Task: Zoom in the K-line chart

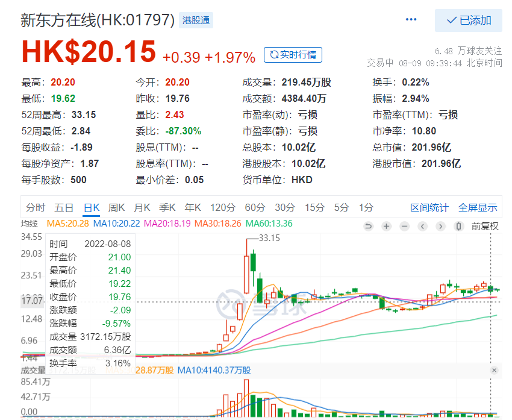Action: pyautogui.click(x=387, y=227)
